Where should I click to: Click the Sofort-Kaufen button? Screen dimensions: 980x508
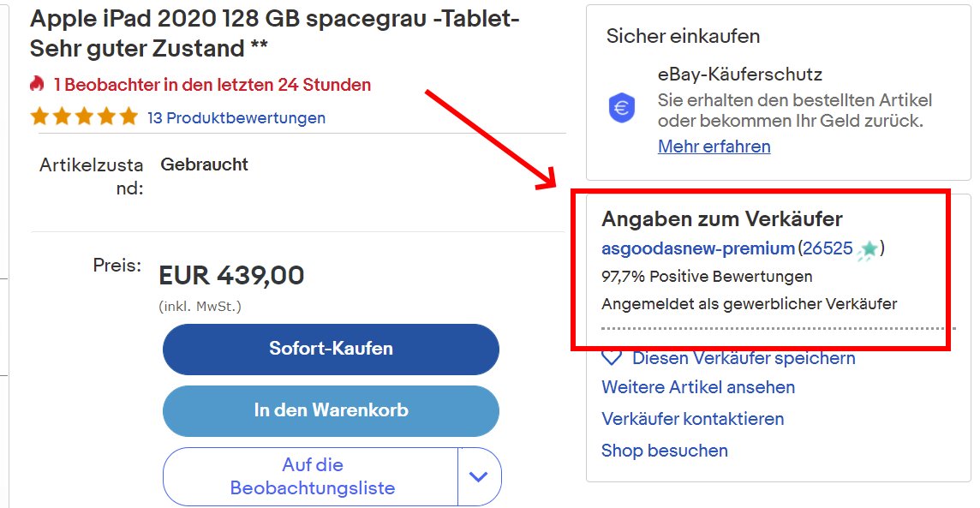pos(331,350)
